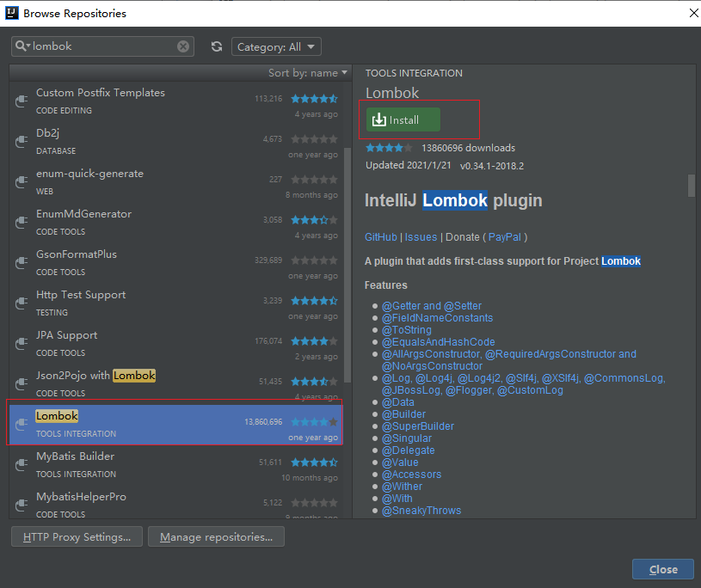Select the Lombok plugin in list
This screenshot has width=701, height=588.
tap(172, 424)
